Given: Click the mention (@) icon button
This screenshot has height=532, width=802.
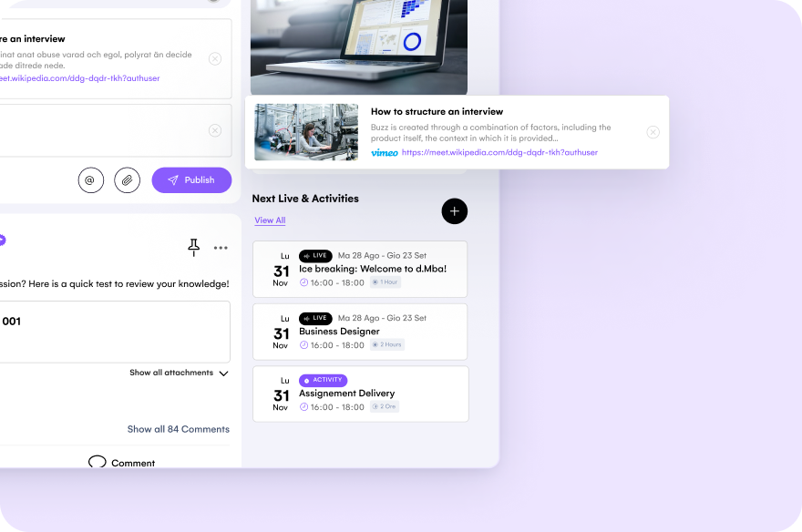Looking at the screenshot, I should click(91, 179).
